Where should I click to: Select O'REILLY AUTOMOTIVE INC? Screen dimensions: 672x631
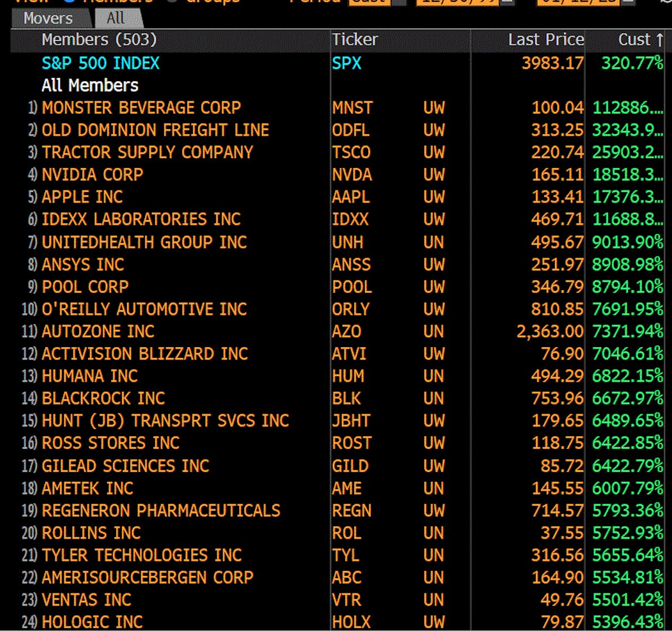pyautogui.click(x=144, y=309)
